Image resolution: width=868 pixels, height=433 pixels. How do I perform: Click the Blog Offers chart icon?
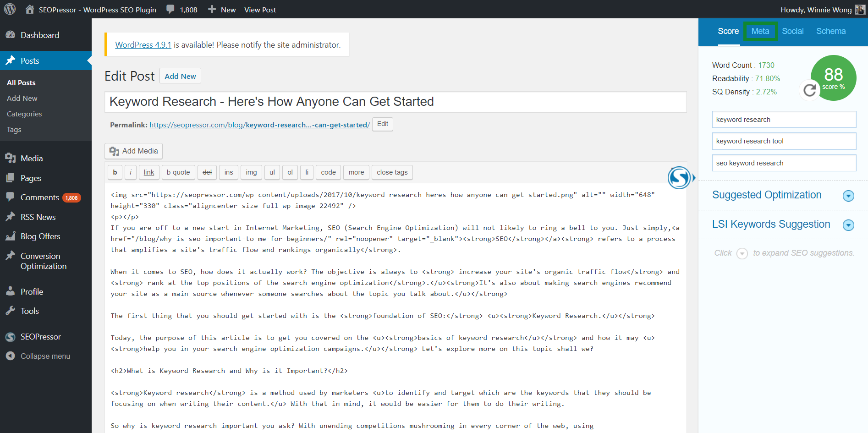[10, 236]
